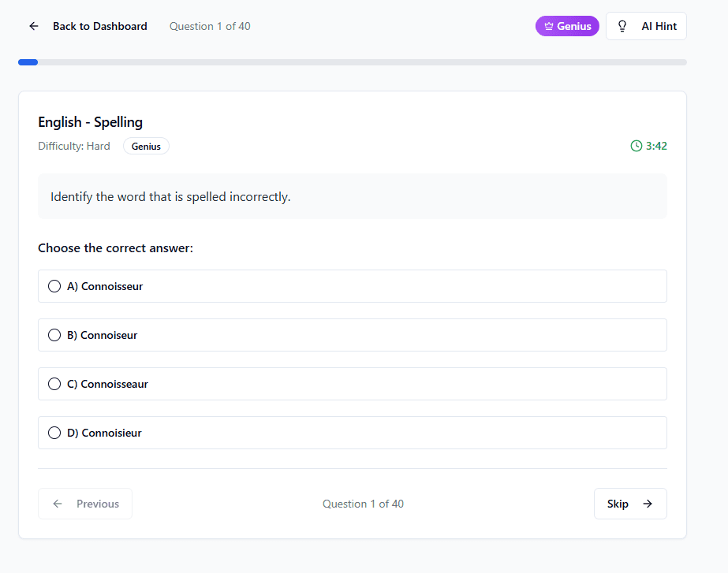Click the blue quiz progress bar
Screen dimensions: 728x573
pos(28,62)
